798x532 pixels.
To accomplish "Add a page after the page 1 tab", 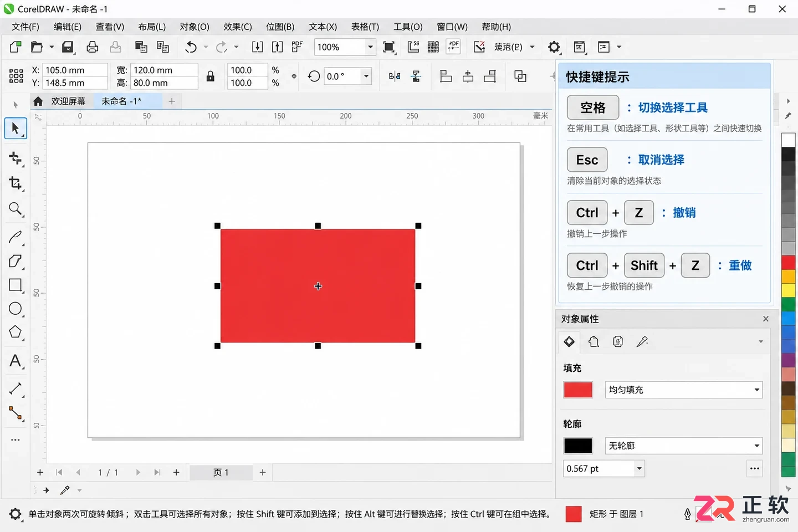I will [263, 473].
